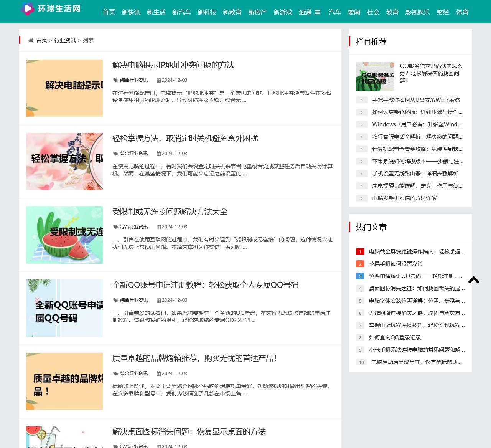Screen dimensions: 491x448
Task: Open 速递 dropdown in the navigation bar
Action: click(x=305, y=12)
